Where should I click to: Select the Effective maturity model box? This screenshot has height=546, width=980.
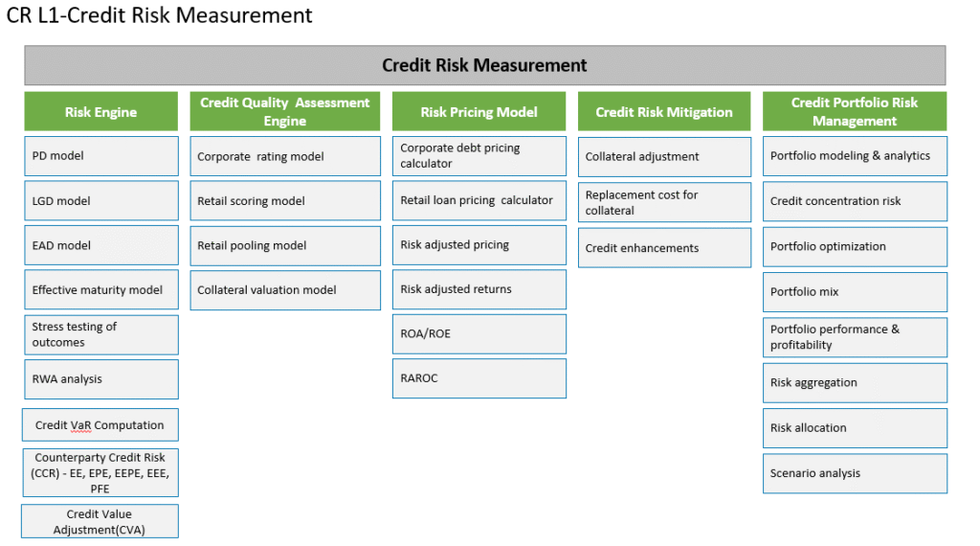point(101,289)
